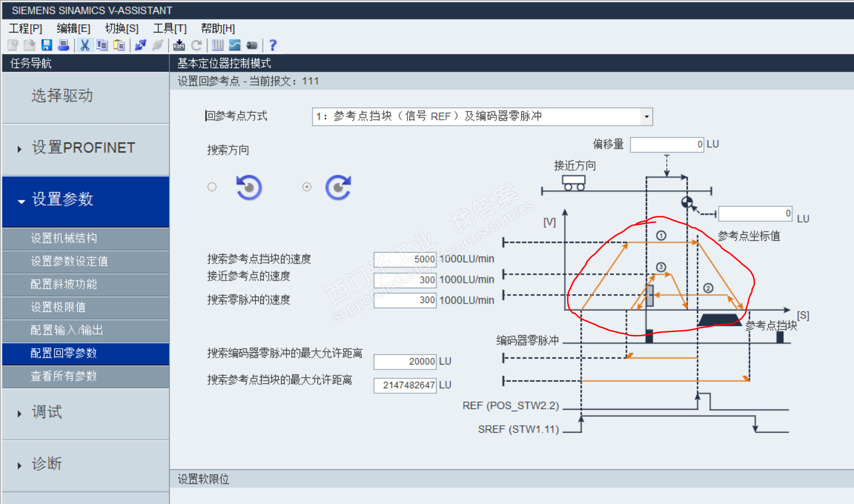The image size is (854, 504).
Task: Select the 配置回零参数 sub-item
Action: 85,353
